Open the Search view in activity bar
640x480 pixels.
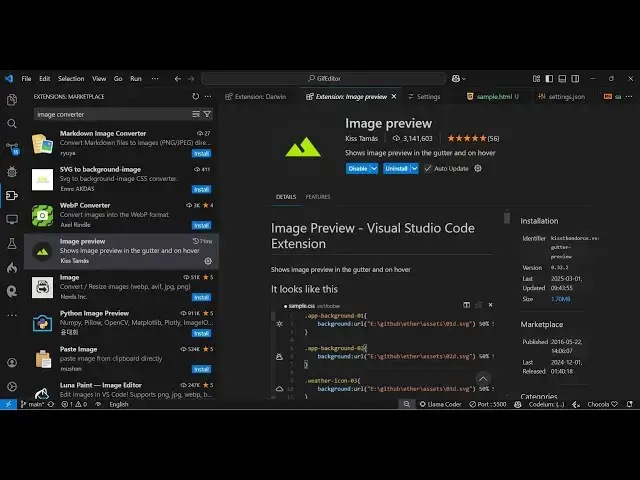pos(12,123)
